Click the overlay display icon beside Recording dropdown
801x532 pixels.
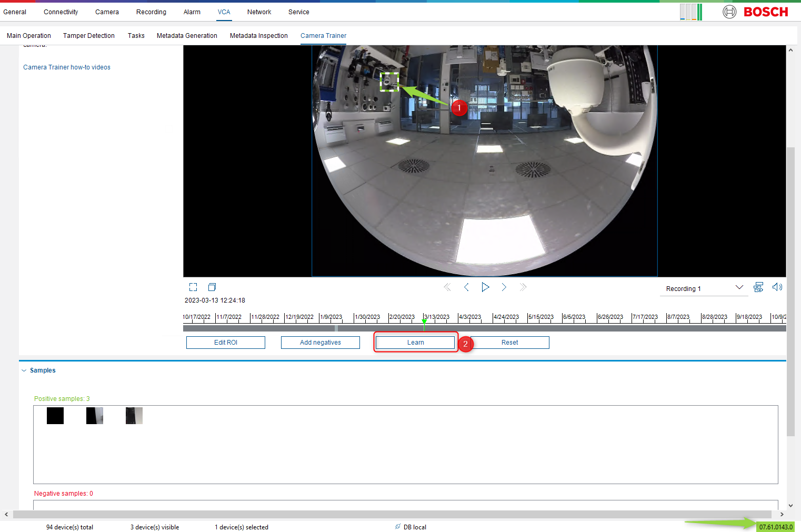click(x=758, y=287)
